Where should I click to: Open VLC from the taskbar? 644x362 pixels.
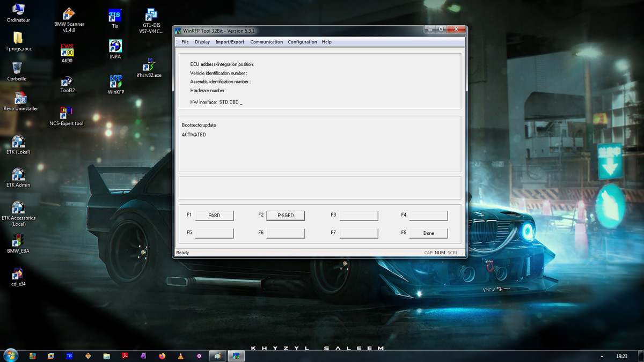coord(181,356)
